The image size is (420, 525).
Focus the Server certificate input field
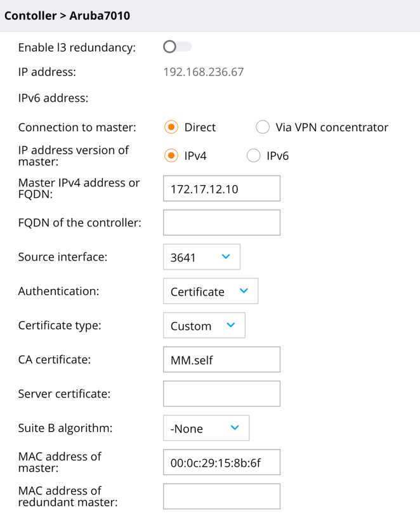coord(221,394)
